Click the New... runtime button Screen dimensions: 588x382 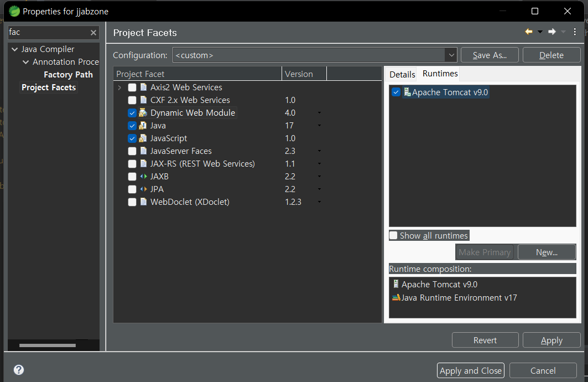(547, 252)
